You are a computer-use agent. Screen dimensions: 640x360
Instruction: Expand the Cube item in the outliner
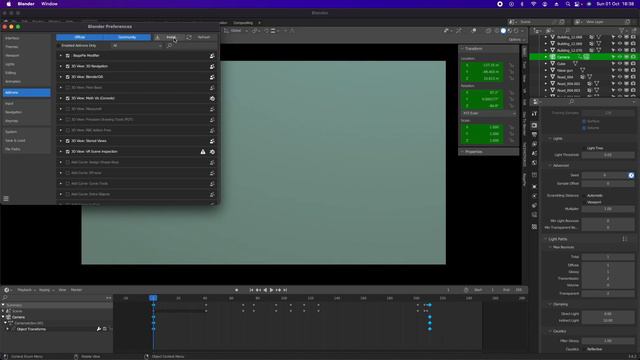[x=546, y=64]
